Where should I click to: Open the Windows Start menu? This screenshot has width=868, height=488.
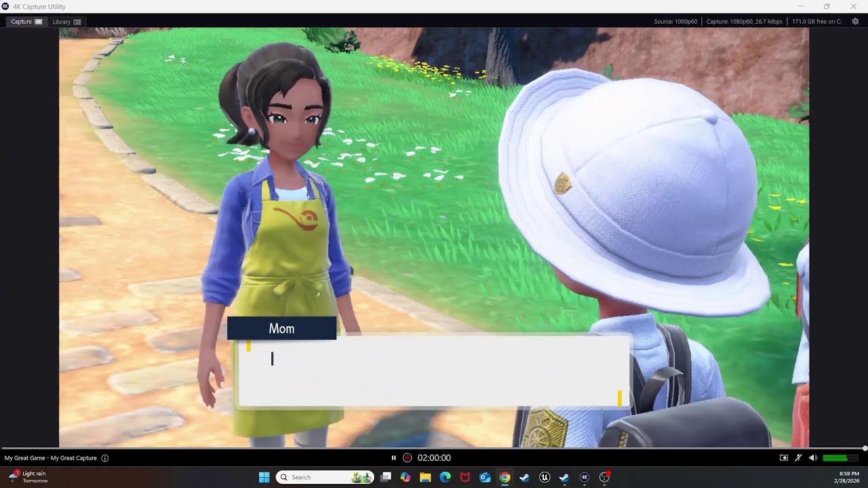pyautogui.click(x=264, y=477)
